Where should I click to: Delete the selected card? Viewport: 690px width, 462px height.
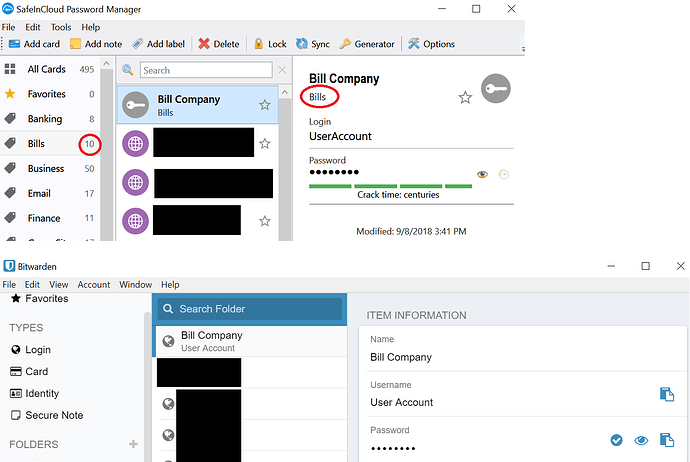pyautogui.click(x=219, y=44)
